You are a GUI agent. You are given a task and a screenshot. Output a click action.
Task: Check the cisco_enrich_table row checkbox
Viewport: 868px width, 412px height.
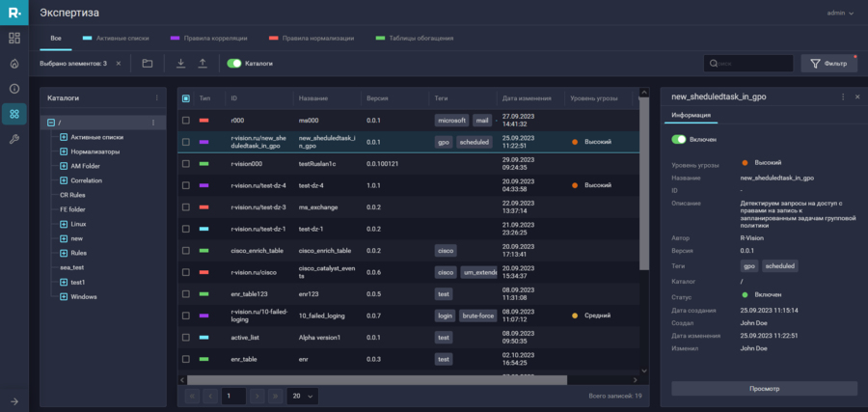186,251
